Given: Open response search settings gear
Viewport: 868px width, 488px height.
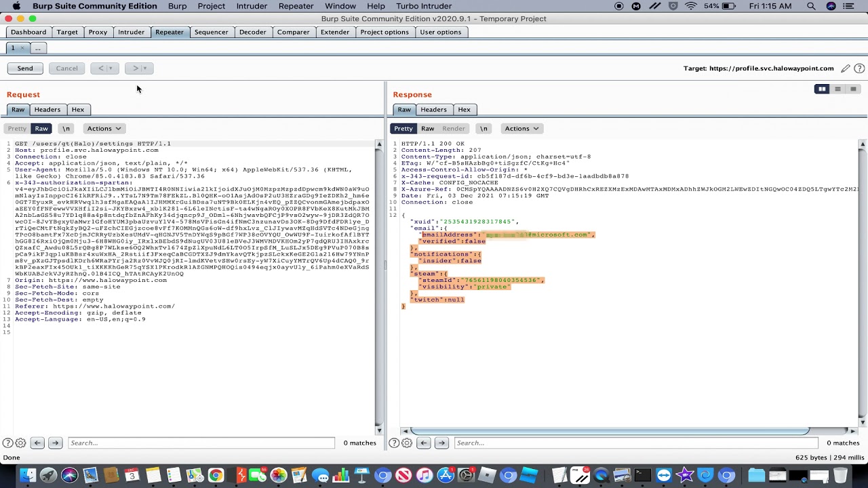Looking at the screenshot, I should pyautogui.click(x=407, y=443).
